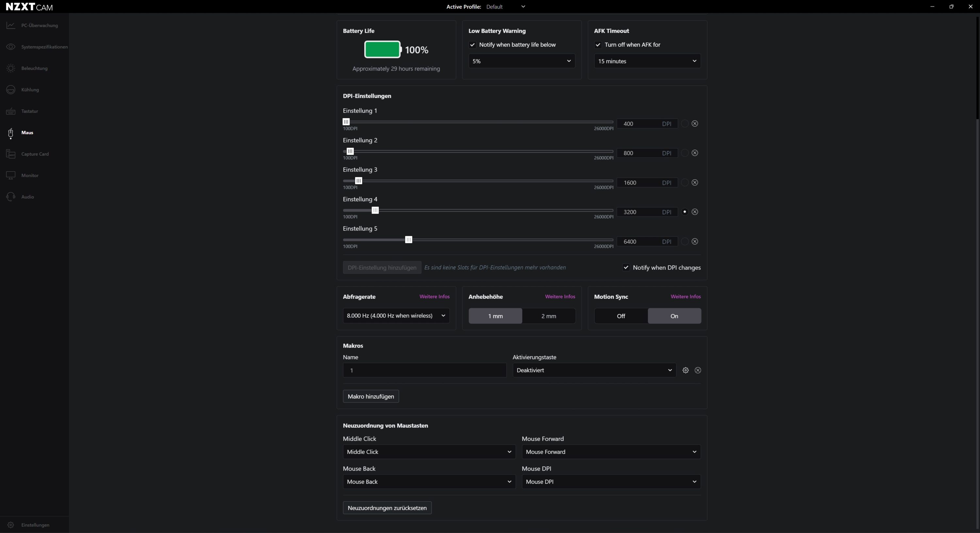Open the Abfragerate polling rate dropdown
The height and width of the screenshot is (533, 980).
396,316
